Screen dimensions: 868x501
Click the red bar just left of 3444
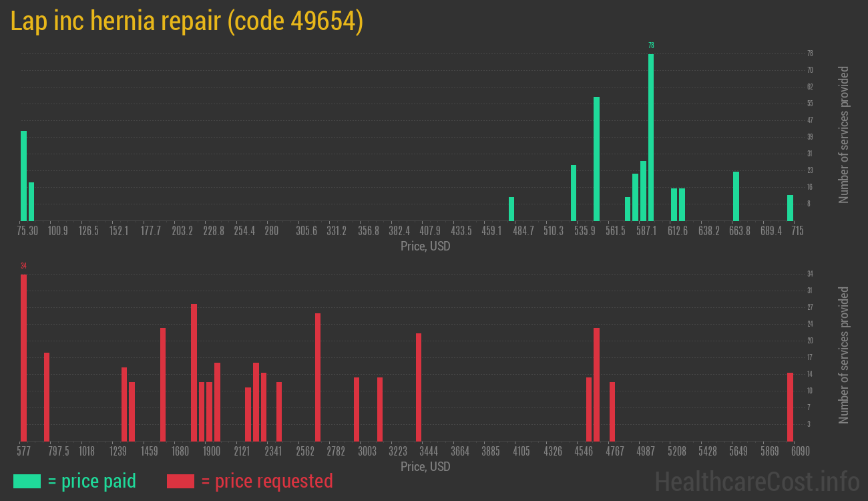419,387
